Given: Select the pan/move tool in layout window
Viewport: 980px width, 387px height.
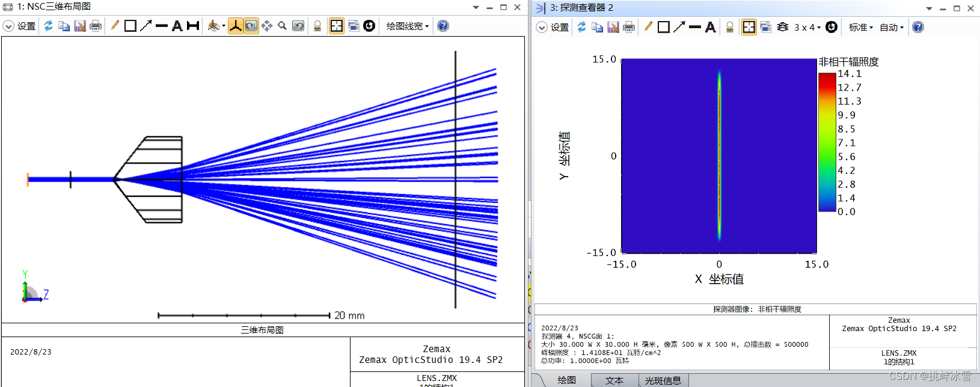Looking at the screenshot, I should click(x=267, y=26).
